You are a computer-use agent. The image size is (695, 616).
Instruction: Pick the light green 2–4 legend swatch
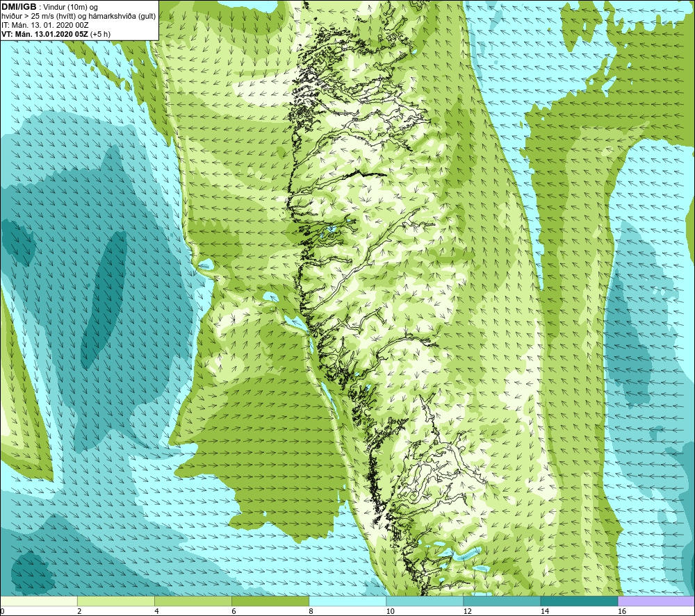click(116, 601)
